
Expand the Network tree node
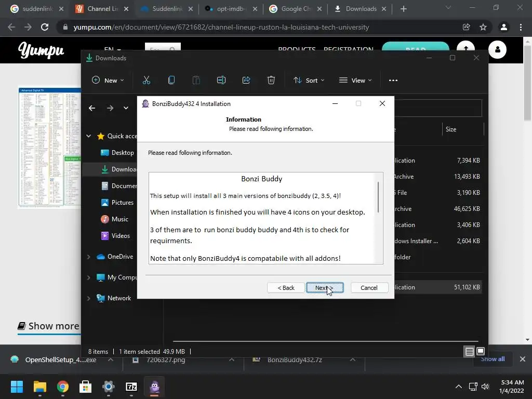point(88,298)
